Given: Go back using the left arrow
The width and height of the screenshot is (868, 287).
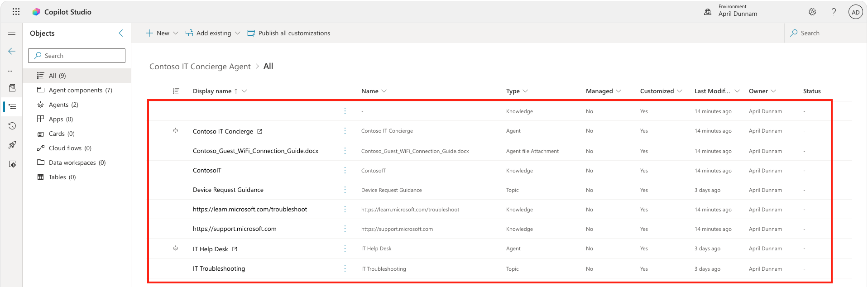Looking at the screenshot, I should [x=12, y=51].
